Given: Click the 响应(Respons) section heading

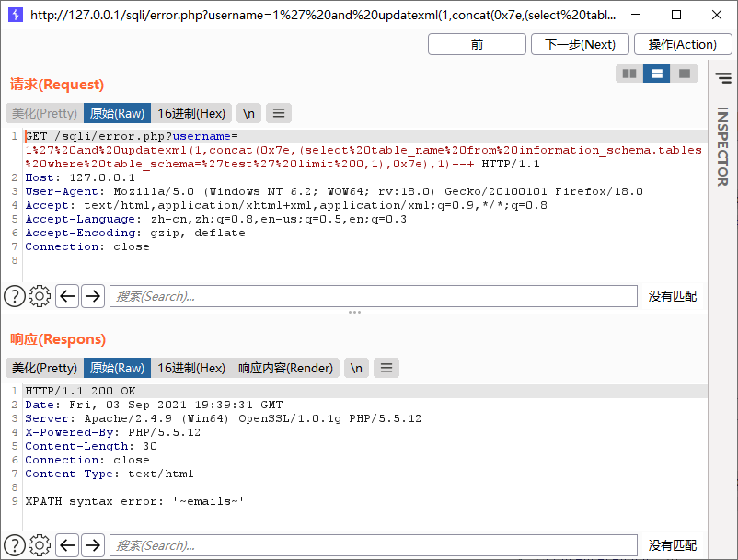Looking at the screenshot, I should (58, 339).
